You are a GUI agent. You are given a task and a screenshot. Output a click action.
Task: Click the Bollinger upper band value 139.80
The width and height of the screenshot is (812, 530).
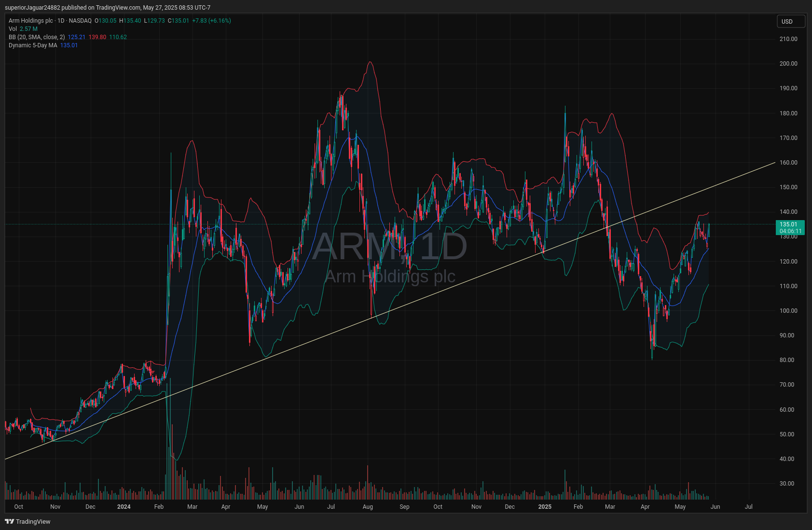click(x=97, y=37)
